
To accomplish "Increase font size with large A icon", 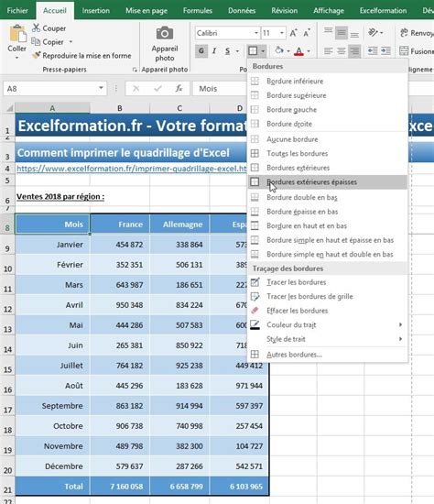I will (293, 33).
